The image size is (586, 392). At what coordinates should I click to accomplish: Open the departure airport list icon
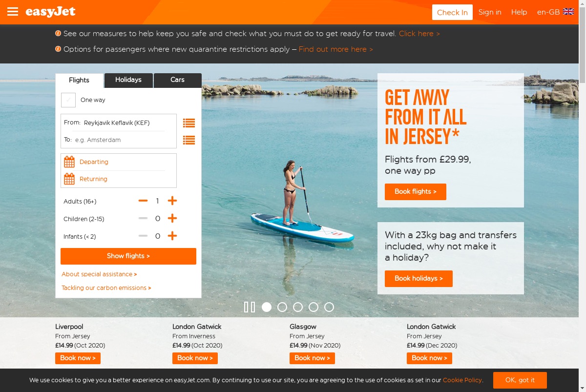(x=189, y=123)
